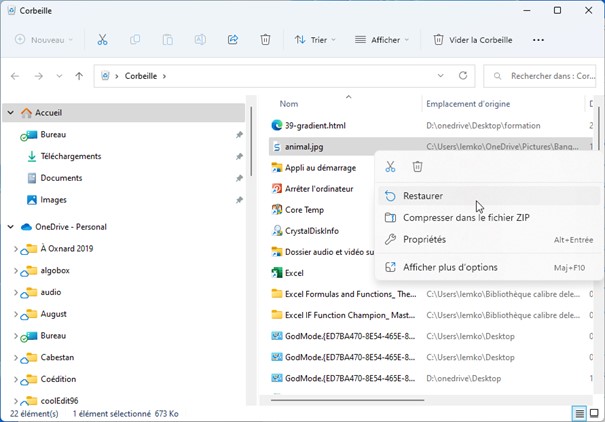Click the trash Delete icon in the toolbar
This screenshot has width=605, height=422.
coord(265,40)
